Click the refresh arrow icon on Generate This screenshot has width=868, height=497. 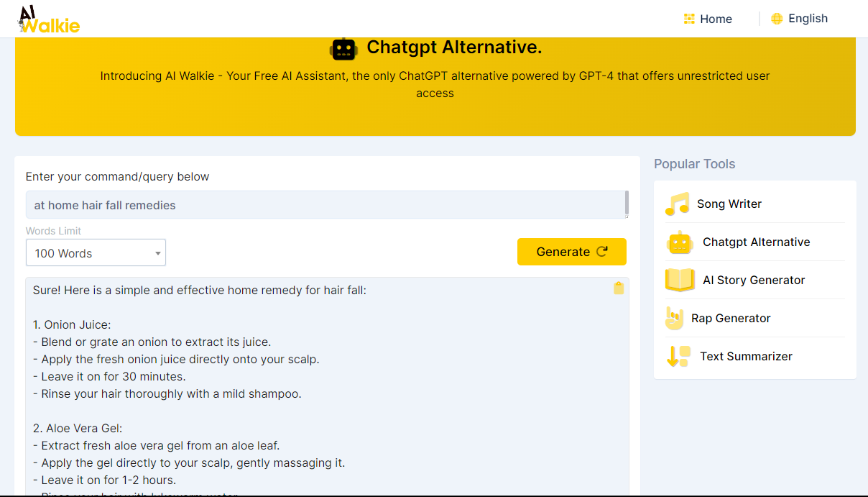(602, 252)
